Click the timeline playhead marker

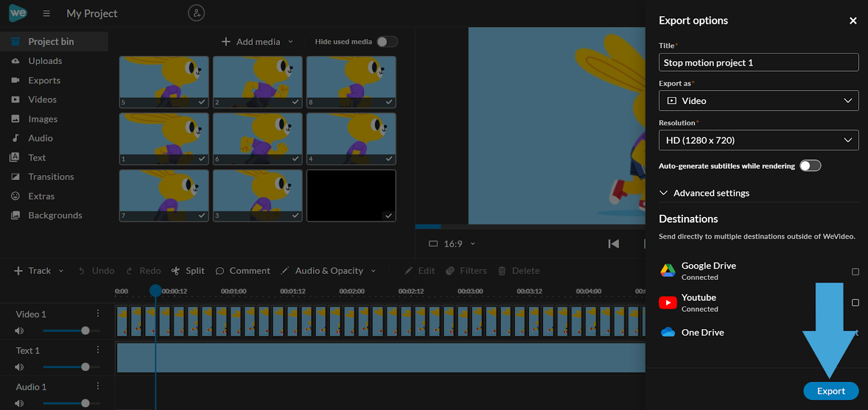(x=156, y=291)
